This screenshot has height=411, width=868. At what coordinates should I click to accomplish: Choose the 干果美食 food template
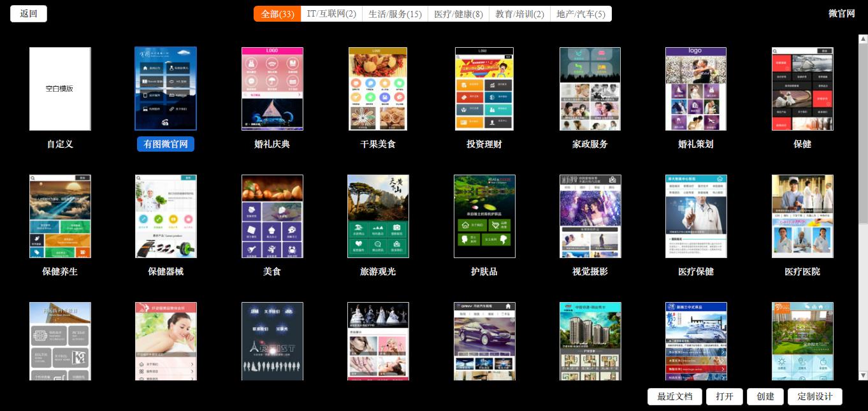pyautogui.click(x=378, y=89)
